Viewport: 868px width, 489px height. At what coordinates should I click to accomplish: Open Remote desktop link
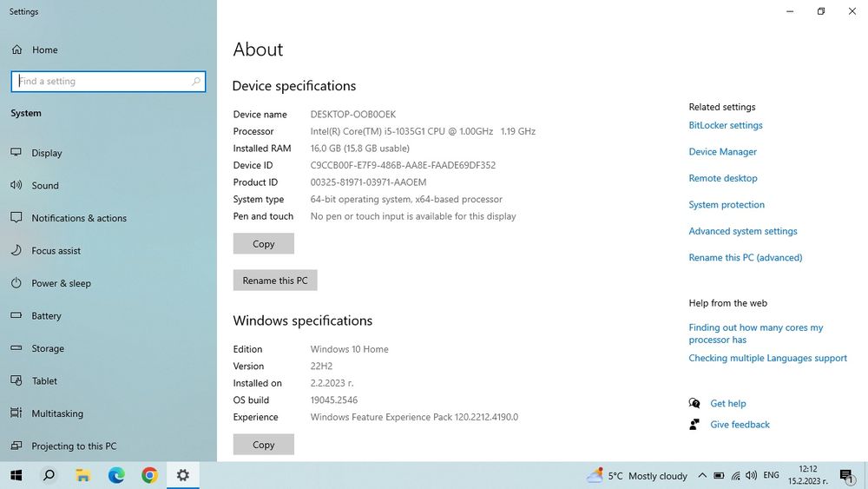723,178
